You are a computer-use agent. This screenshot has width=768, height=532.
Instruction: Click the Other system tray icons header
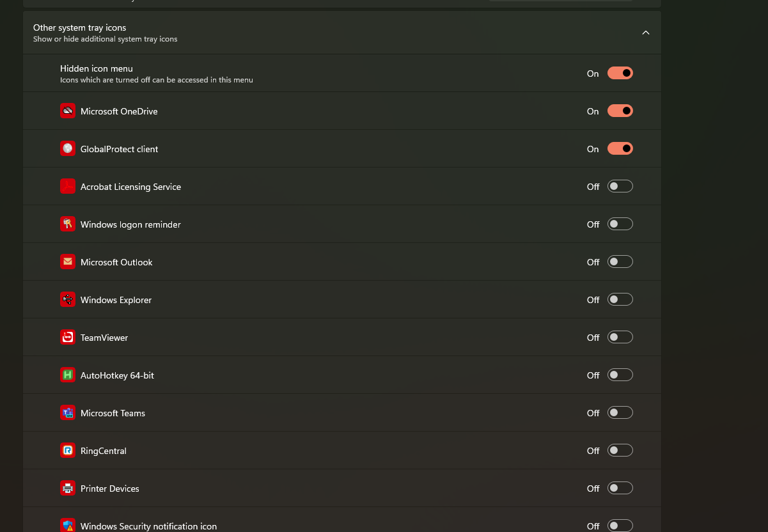point(80,28)
